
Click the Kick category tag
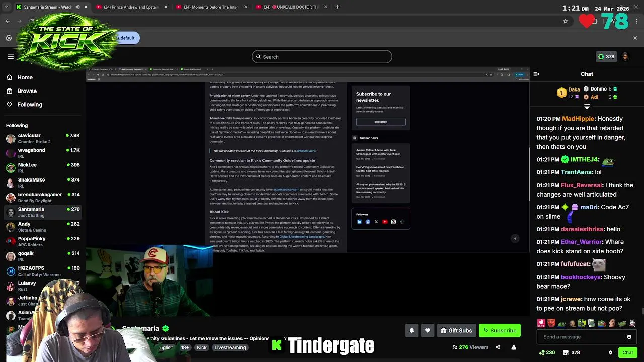point(202,347)
